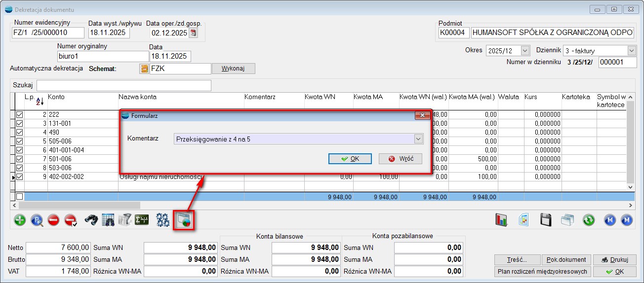Click the binoculars search icon
644x283 pixels.
click(x=91, y=220)
